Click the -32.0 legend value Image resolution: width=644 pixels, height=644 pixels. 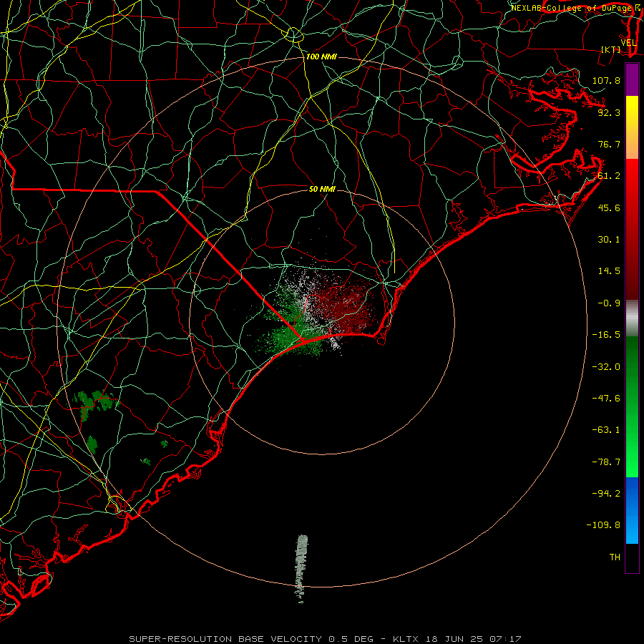(x=606, y=367)
